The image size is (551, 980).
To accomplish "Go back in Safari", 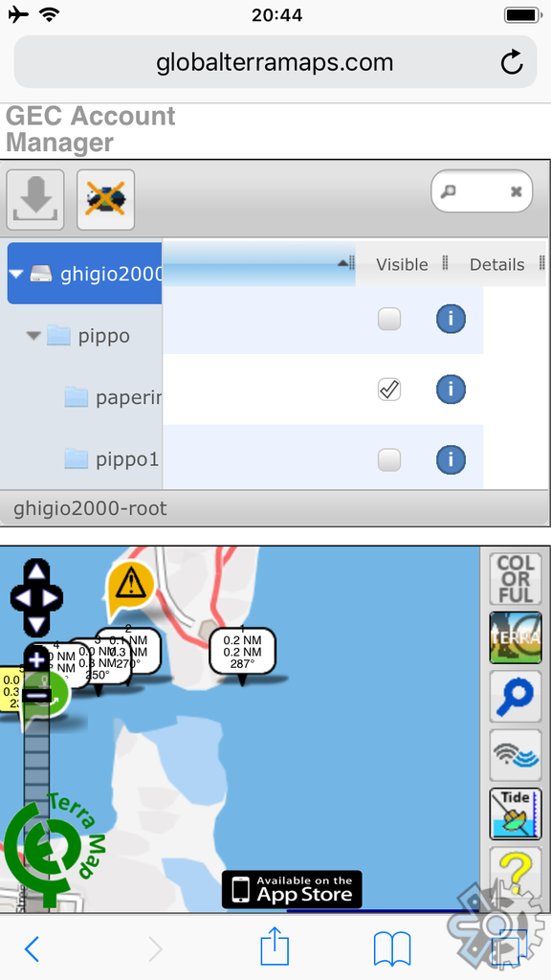I will pos(32,949).
